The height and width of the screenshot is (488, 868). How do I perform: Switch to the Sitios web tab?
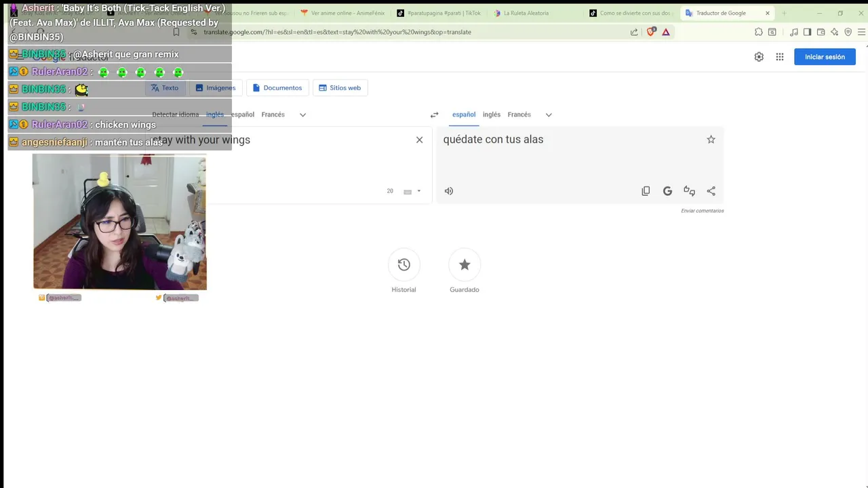(340, 88)
